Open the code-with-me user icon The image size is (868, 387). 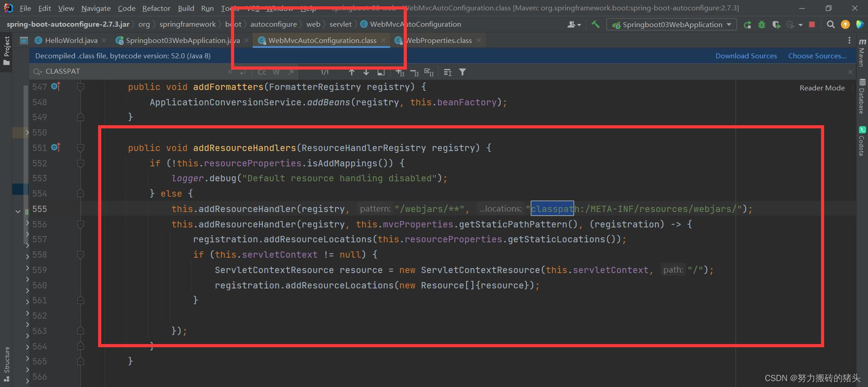coord(574,24)
